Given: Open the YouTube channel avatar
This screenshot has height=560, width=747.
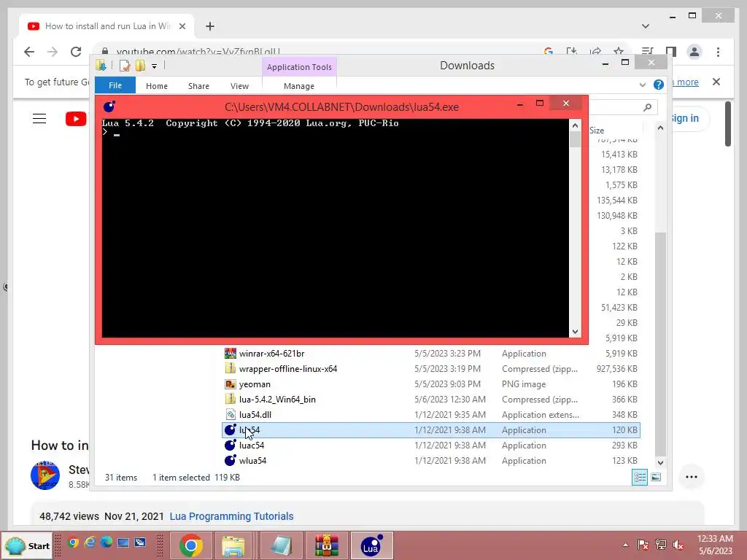Looking at the screenshot, I should [x=45, y=475].
